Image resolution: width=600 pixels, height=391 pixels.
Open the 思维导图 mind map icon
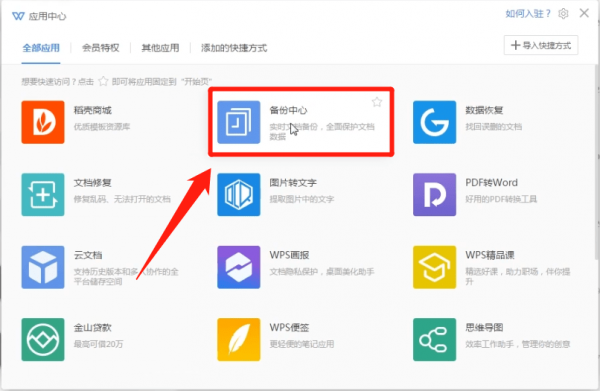(x=434, y=339)
